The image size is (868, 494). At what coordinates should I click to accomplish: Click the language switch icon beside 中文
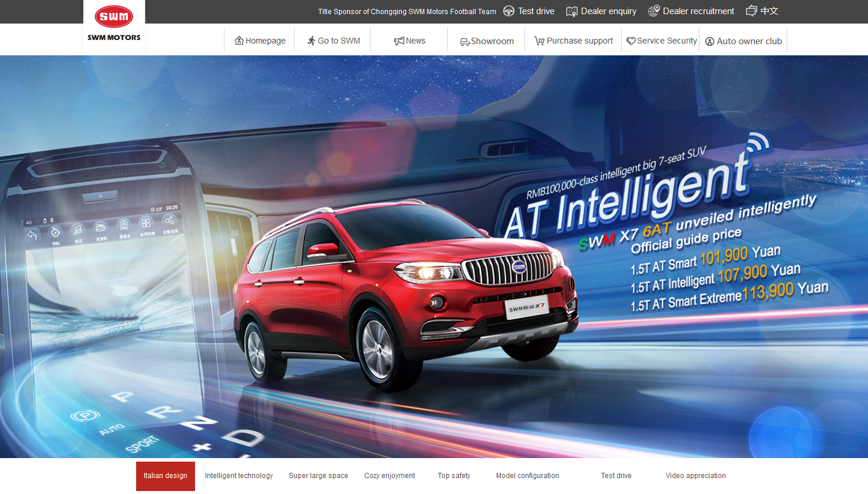tap(751, 11)
